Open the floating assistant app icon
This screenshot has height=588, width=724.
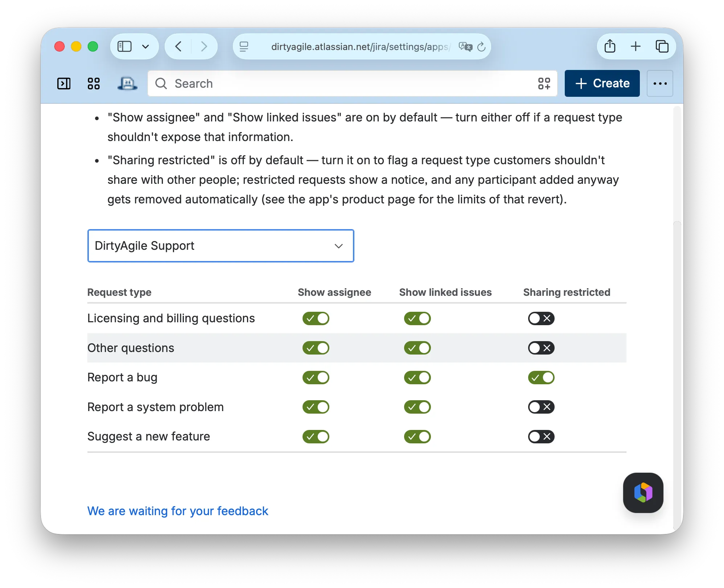coord(643,493)
